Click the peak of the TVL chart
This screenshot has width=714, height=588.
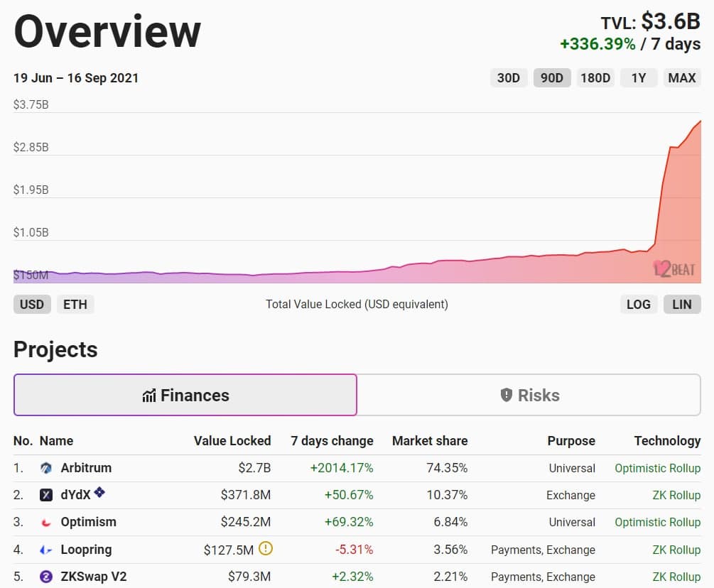coord(700,122)
